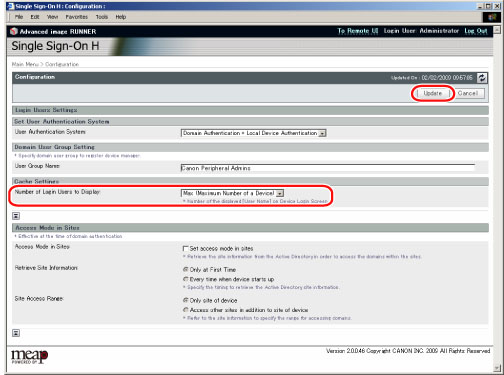The height and width of the screenshot is (375, 504).
Task: Click the Login User: Administrator text
Action: (x=421, y=31)
